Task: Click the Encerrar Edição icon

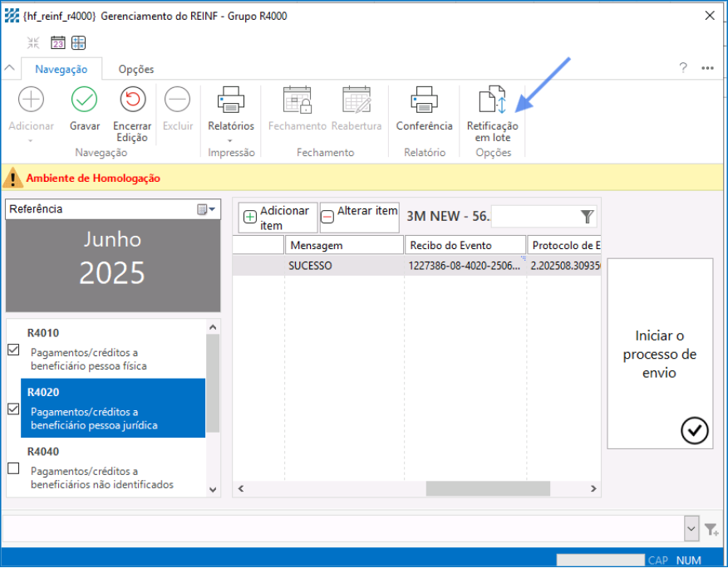Action: point(132,100)
